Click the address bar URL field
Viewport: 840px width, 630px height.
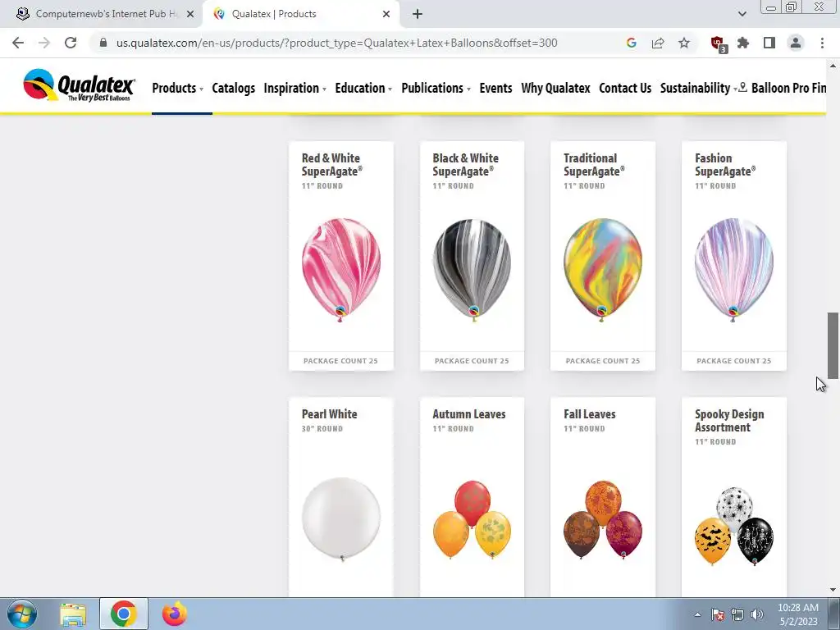(x=336, y=43)
